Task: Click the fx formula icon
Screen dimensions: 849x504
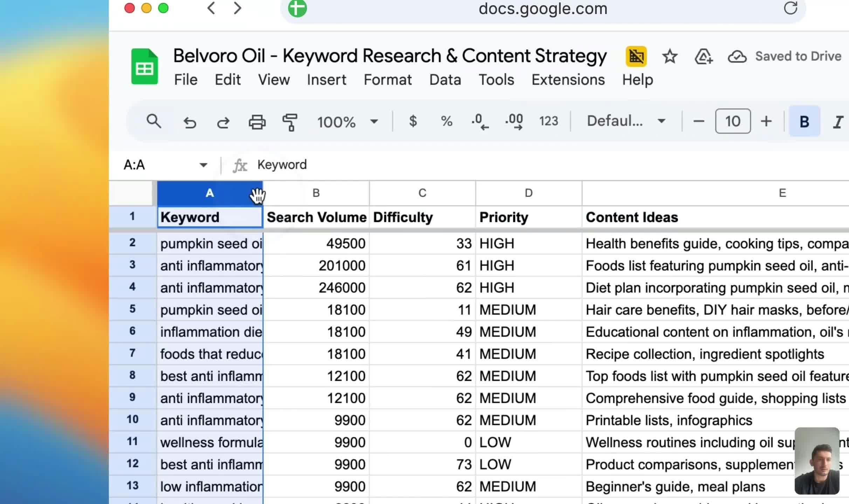Action: point(240,165)
